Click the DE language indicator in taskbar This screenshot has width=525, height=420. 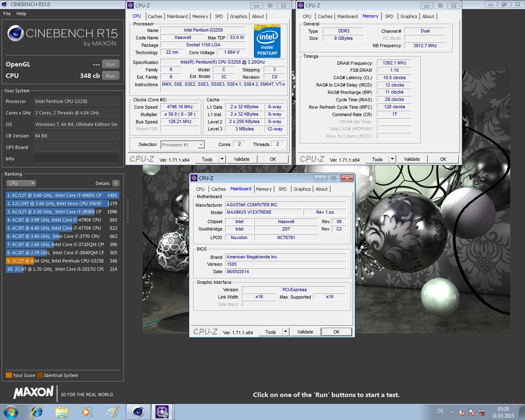coord(440,411)
